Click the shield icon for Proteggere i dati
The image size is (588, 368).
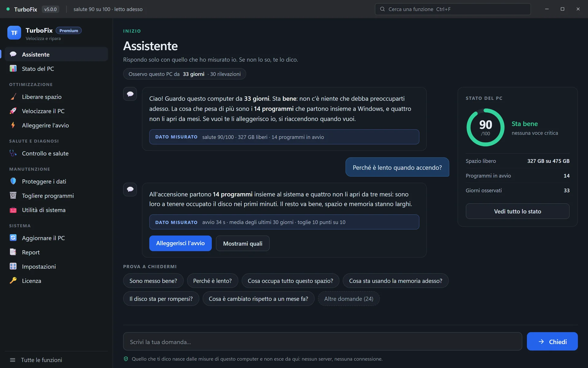[x=13, y=181]
